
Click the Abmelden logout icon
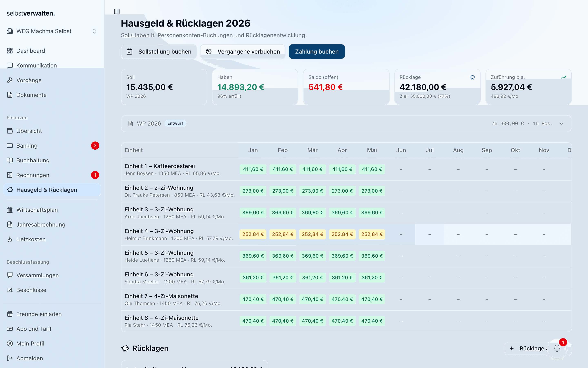coord(10,358)
